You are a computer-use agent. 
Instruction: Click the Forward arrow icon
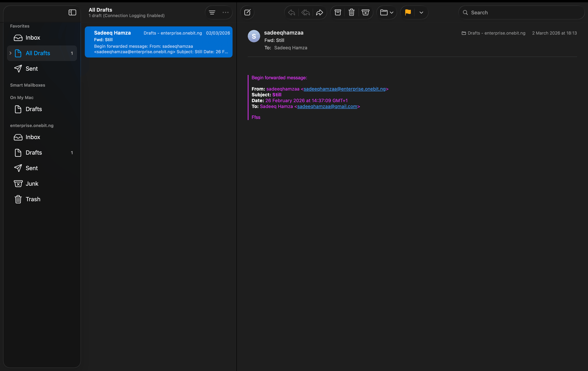[319, 12]
